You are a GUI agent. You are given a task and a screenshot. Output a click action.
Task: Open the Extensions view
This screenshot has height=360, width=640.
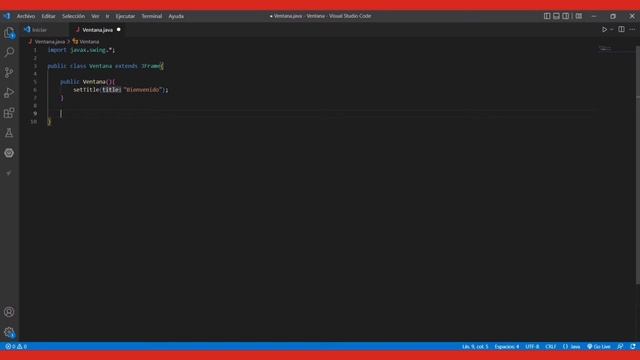click(9, 113)
